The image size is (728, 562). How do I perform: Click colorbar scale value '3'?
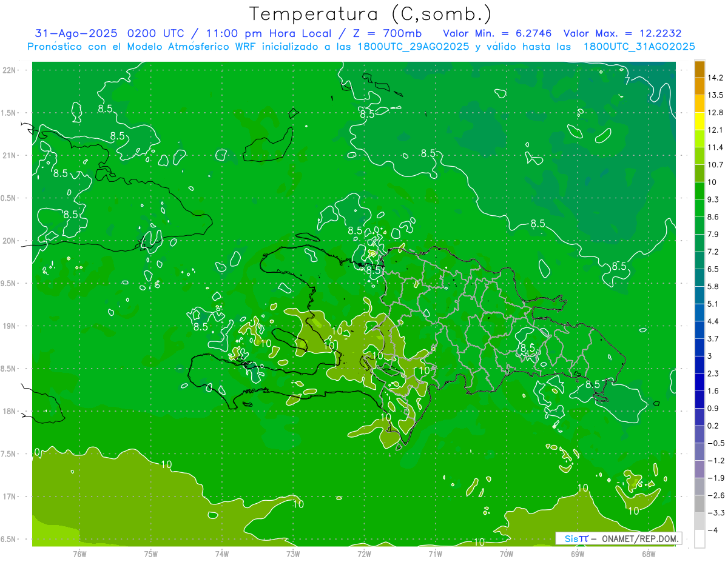click(x=710, y=356)
